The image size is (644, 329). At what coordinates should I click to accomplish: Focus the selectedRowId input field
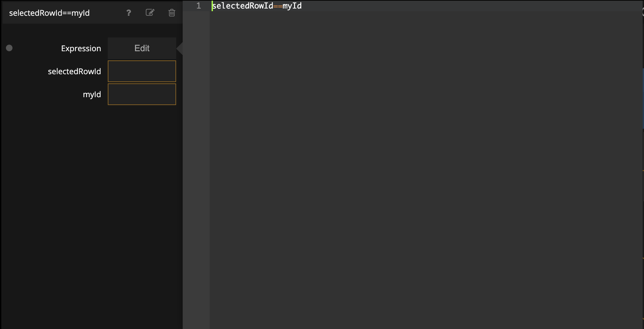pos(142,71)
